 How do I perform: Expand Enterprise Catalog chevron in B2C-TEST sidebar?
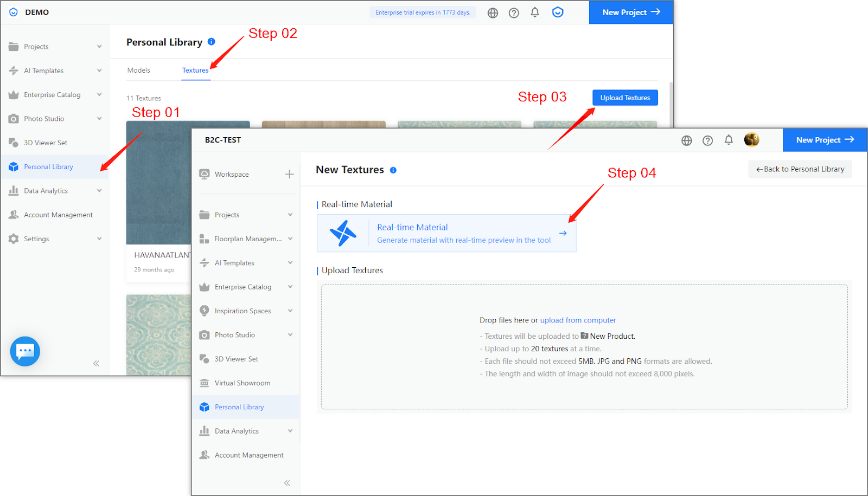click(290, 287)
